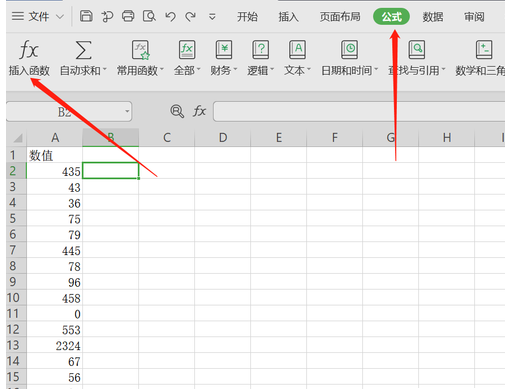Click cell with value 553
The image size is (505, 389).
pyautogui.click(x=55, y=329)
